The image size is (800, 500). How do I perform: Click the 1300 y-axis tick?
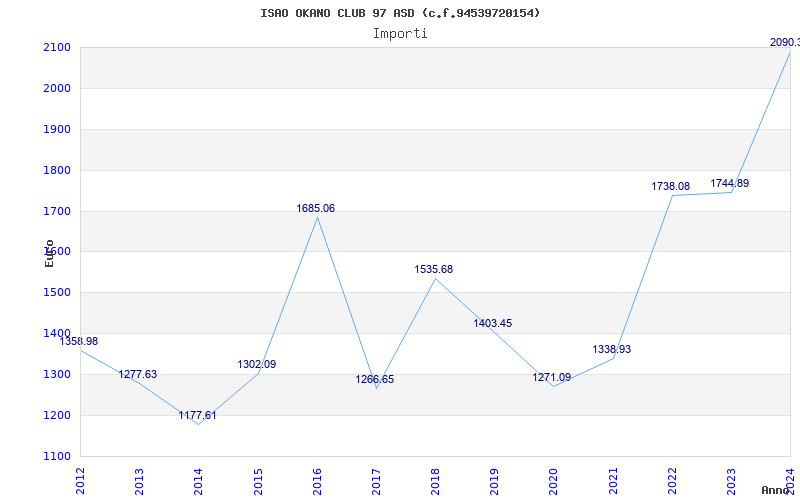click(58, 374)
